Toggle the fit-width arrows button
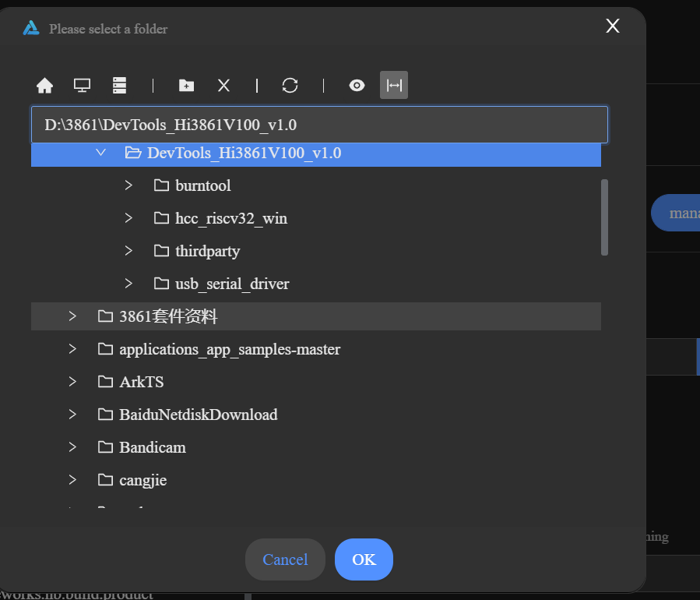Screen dimensions: 700x600 pyautogui.click(x=394, y=86)
